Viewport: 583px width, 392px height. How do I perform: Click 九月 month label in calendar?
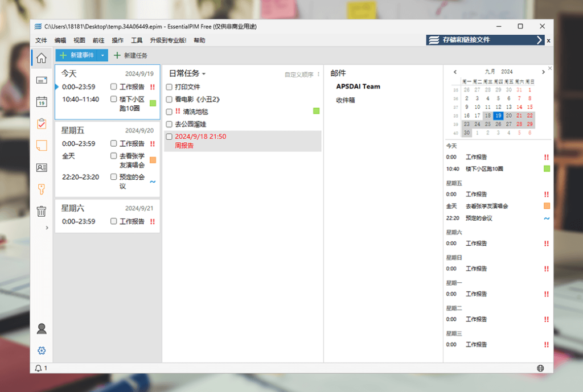(x=490, y=71)
